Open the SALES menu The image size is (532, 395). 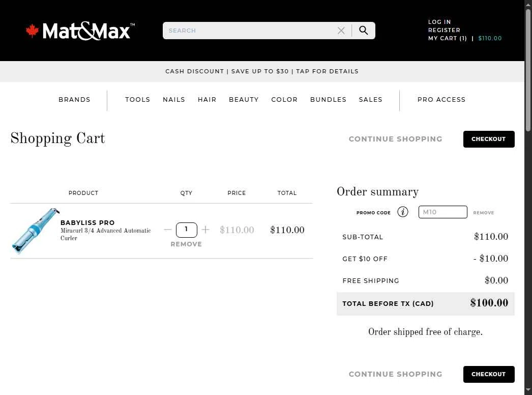(370, 100)
